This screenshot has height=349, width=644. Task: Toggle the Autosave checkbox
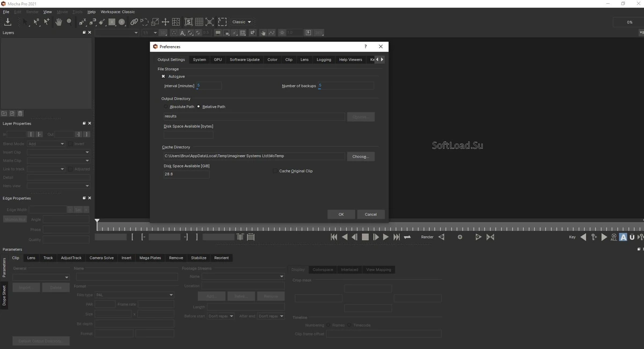[163, 77]
